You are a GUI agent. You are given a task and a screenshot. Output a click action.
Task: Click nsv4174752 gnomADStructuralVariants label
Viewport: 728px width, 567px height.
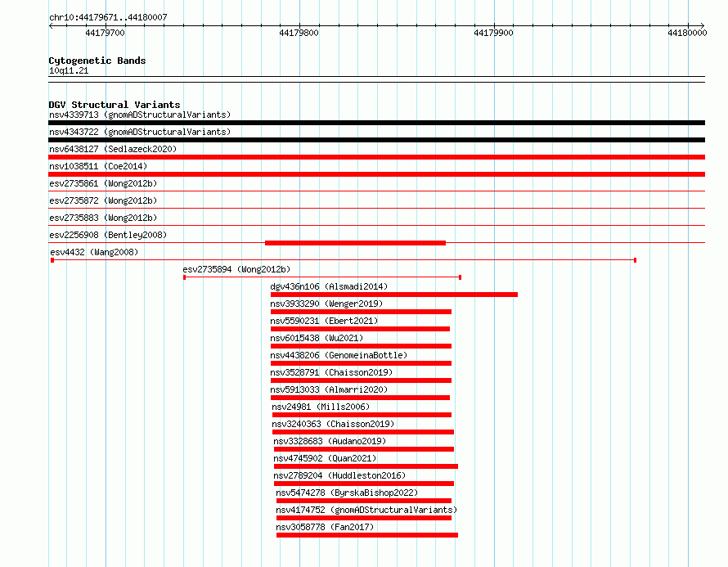coord(366,510)
